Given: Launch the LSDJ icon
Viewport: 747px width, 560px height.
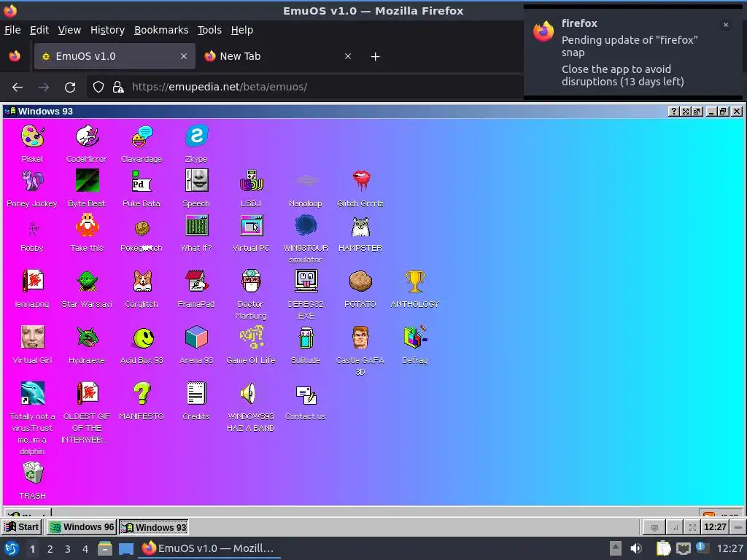Looking at the screenshot, I should pos(251,182).
